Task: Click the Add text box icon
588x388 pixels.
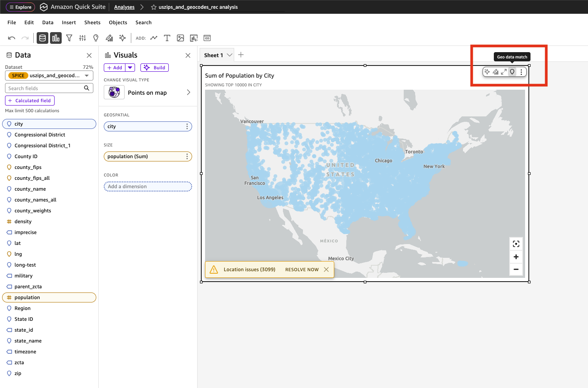Action: pyautogui.click(x=167, y=38)
